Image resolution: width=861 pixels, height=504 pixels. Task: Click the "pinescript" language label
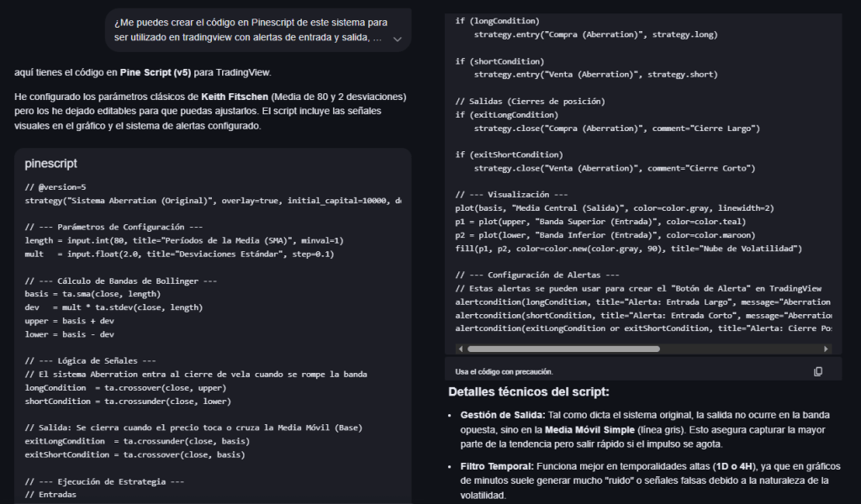50,164
